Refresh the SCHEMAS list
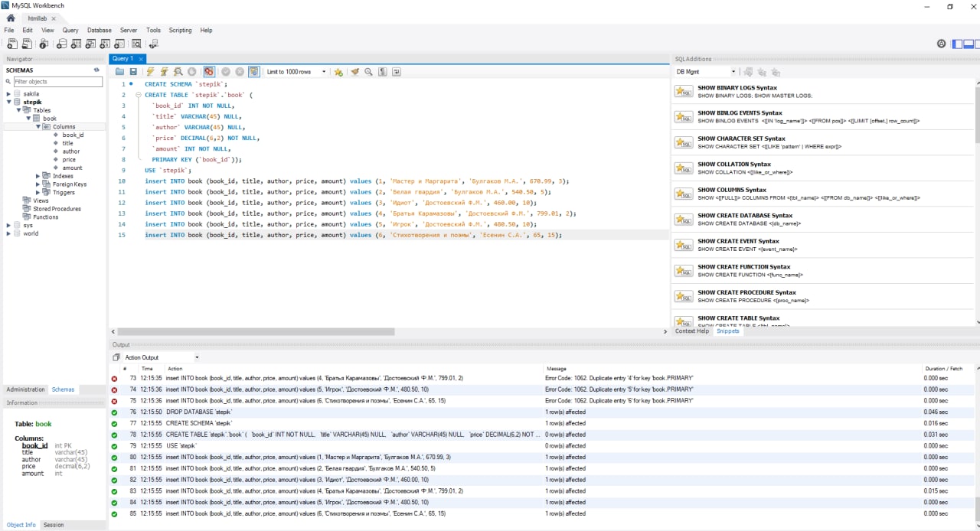980x531 pixels. (x=96, y=70)
